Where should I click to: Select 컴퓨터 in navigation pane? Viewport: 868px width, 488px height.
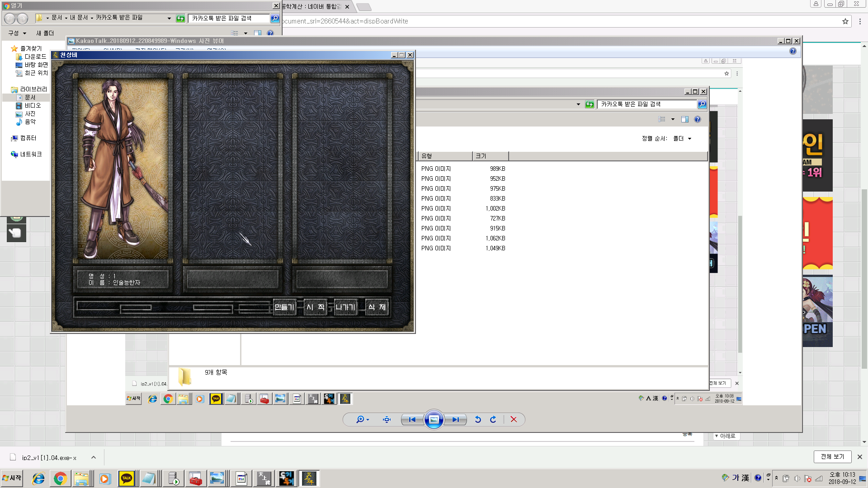click(28, 138)
